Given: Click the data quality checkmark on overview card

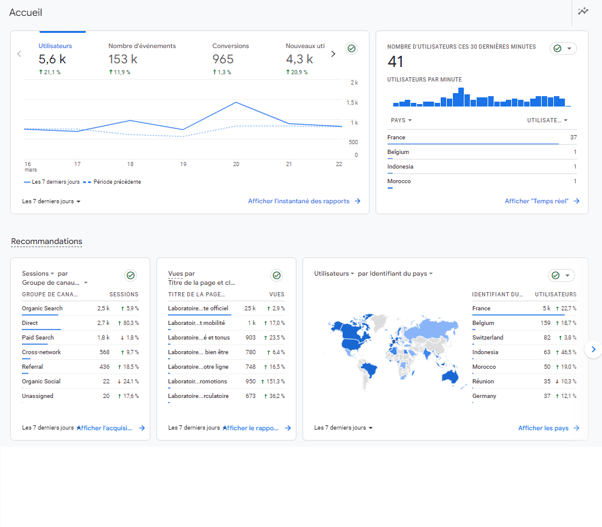Looking at the screenshot, I should [351, 49].
